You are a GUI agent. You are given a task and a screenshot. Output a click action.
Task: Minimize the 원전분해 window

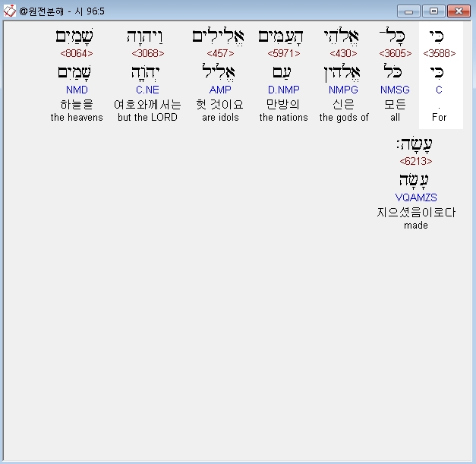coord(408,11)
